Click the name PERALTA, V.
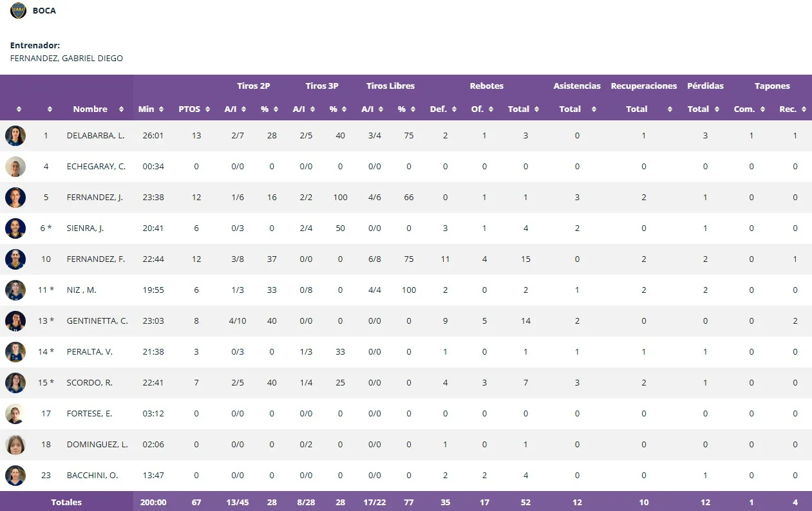This screenshot has width=812, height=511. (90, 352)
